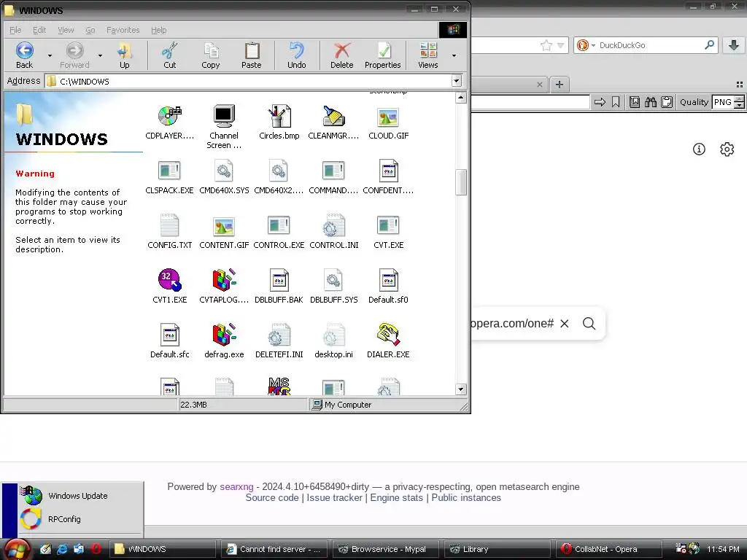Click the browser downloads arrow button
The width and height of the screenshot is (747, 560).
coord(734,45)
